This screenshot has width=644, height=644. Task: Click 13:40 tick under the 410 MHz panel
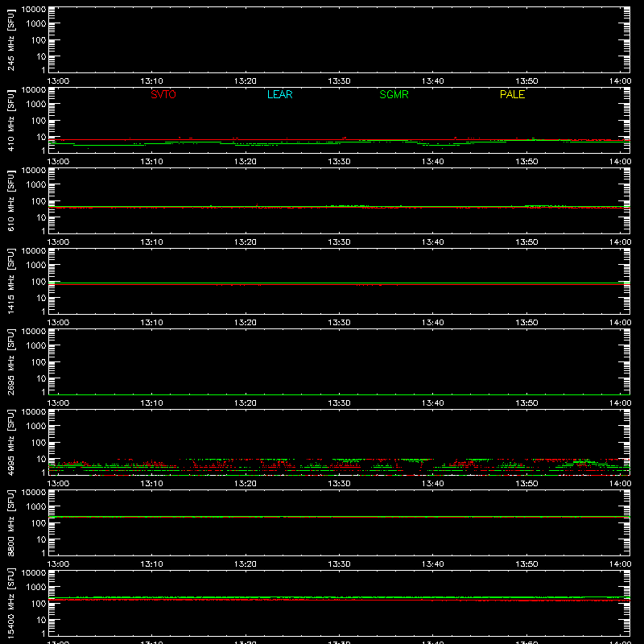(x=433, y=162)
